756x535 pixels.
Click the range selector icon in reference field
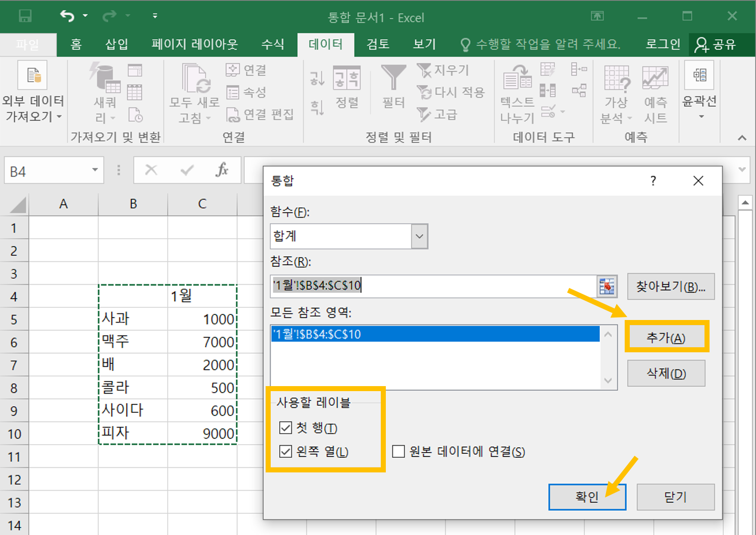tap(607, 286)
